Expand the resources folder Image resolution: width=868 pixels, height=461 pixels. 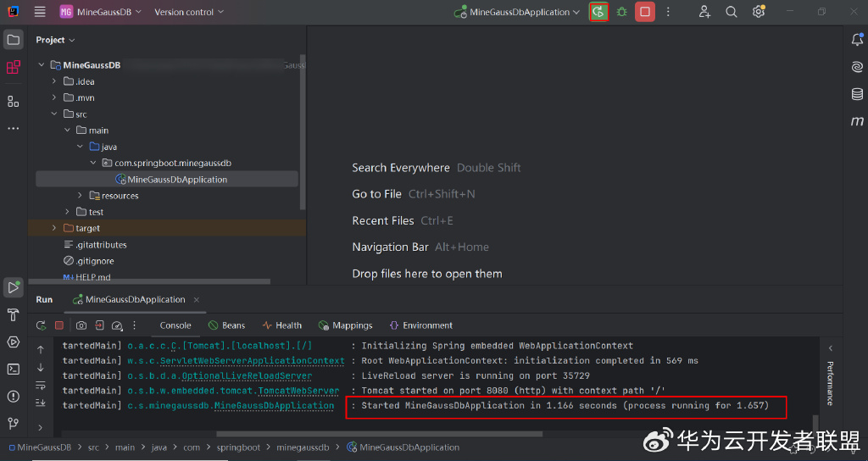[80, 196]
